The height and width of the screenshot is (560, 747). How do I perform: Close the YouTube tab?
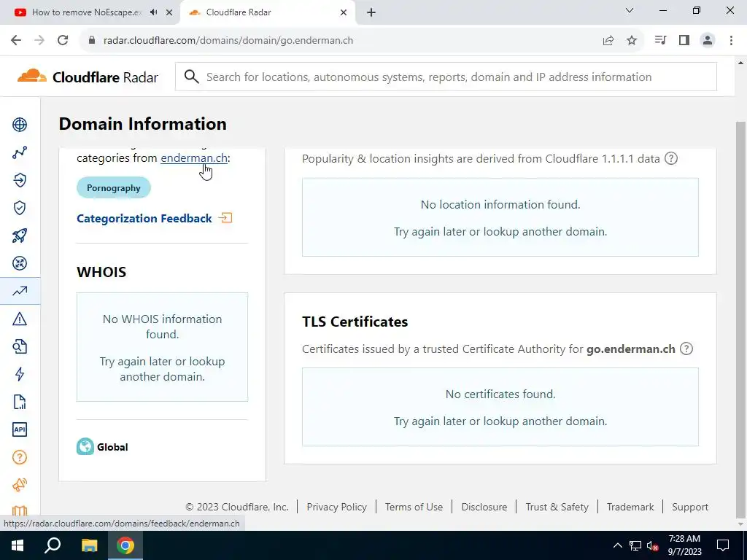click(169, 12)
